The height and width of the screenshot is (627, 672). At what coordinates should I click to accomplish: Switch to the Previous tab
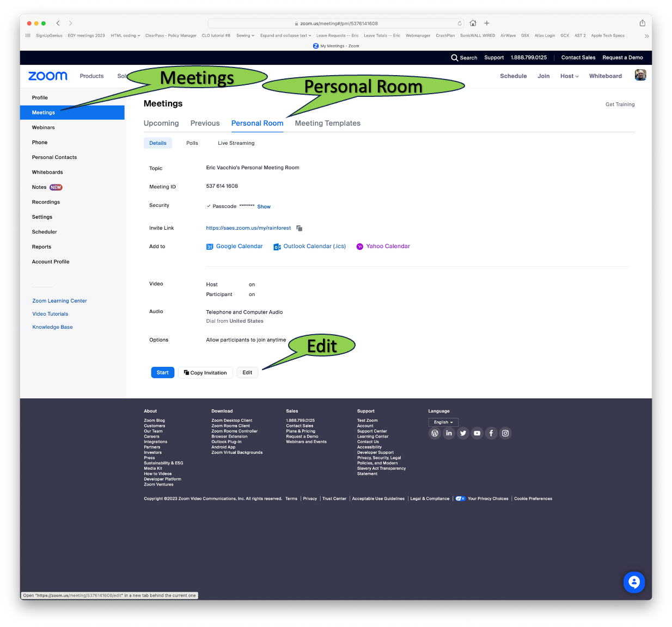[x=205, y=124]
